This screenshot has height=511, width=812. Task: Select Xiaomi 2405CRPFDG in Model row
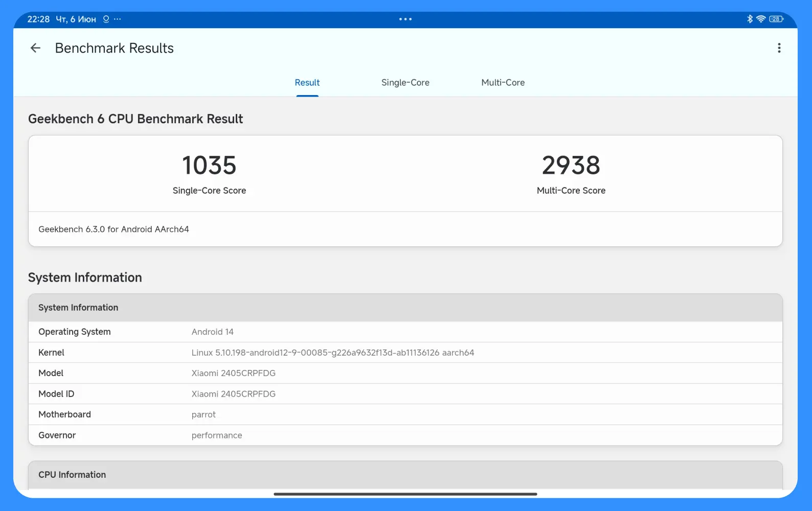coord(234,373)
